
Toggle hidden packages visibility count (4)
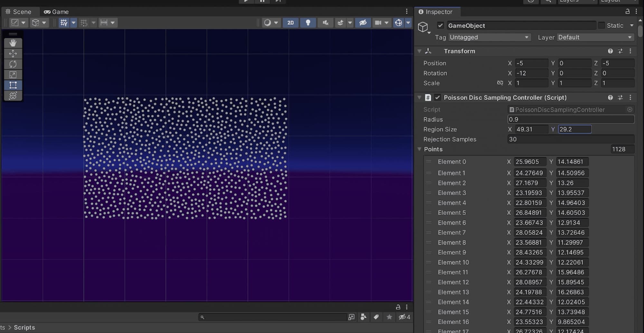[404, 317]
